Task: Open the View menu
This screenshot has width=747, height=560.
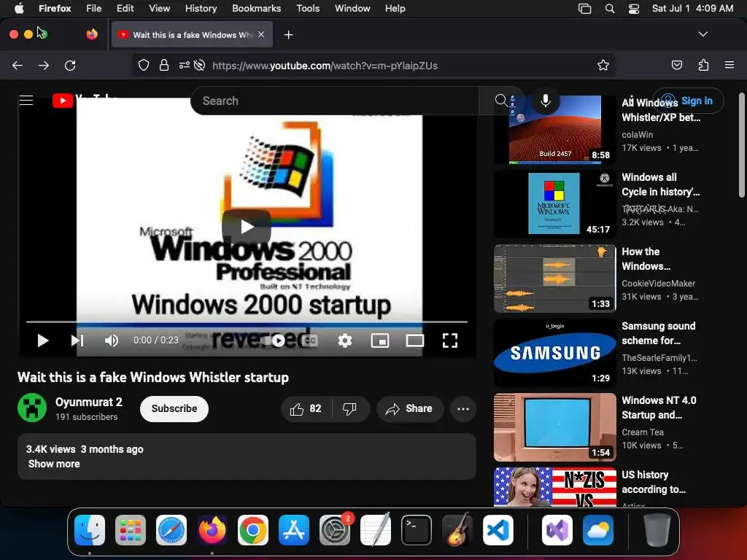Action: point(159,8)
